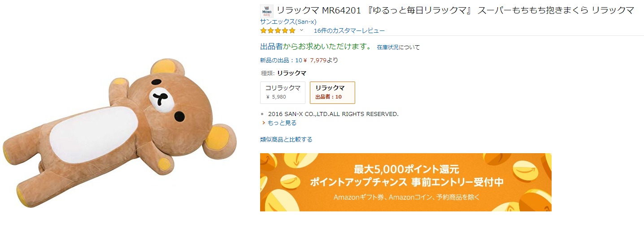Open the Mono Rate extension icon

266,11
